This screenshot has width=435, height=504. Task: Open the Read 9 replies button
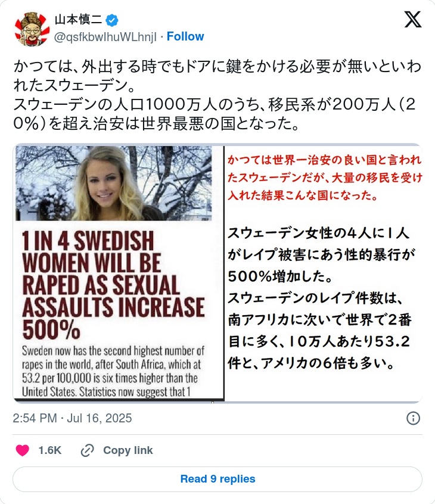pyautogui.click(x=218, y=479)
